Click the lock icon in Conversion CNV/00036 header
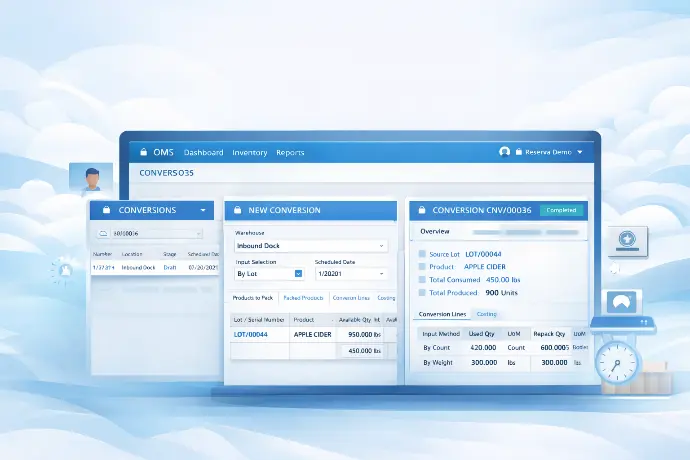The image size is (690, 460). [x=422, y=210]
